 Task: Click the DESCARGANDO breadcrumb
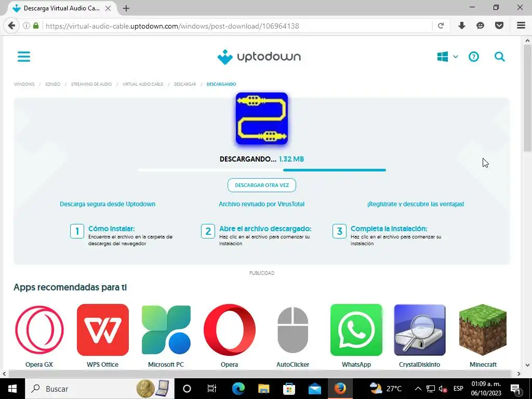(x=221, y=84)
